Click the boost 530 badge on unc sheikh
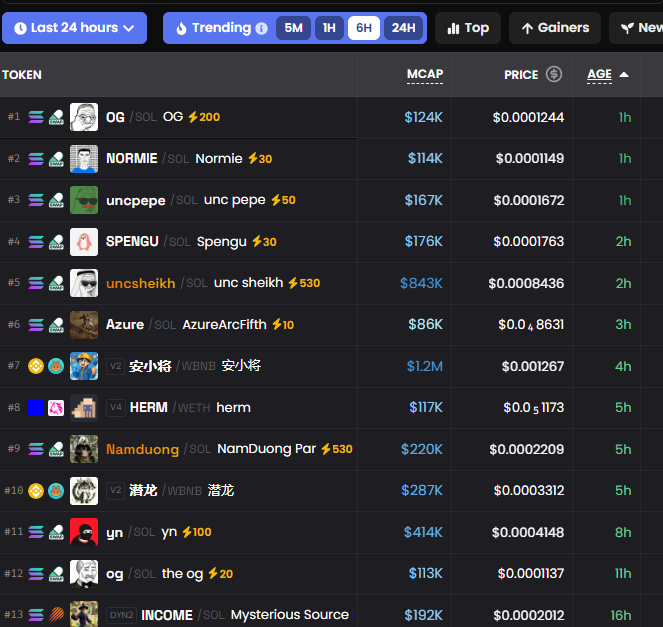The width and height of the screenshot is (663, 627). click(x=304, y=283)
